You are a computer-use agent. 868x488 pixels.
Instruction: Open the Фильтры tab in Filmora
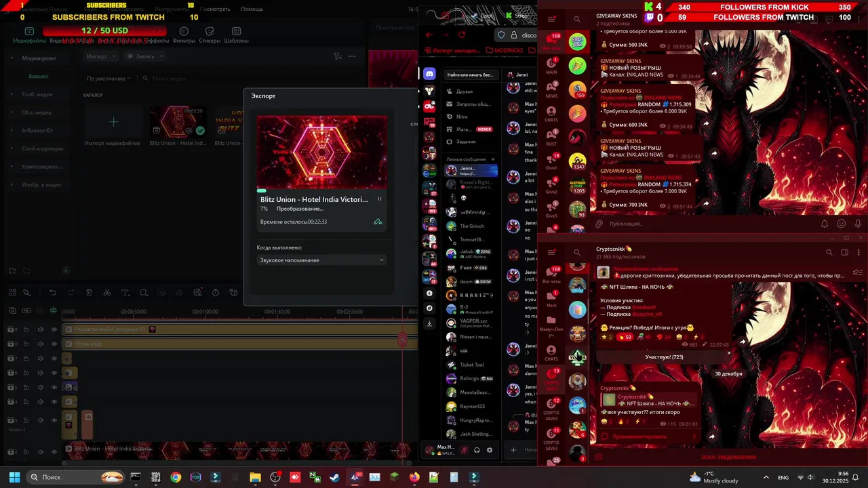tap(184, 35)
